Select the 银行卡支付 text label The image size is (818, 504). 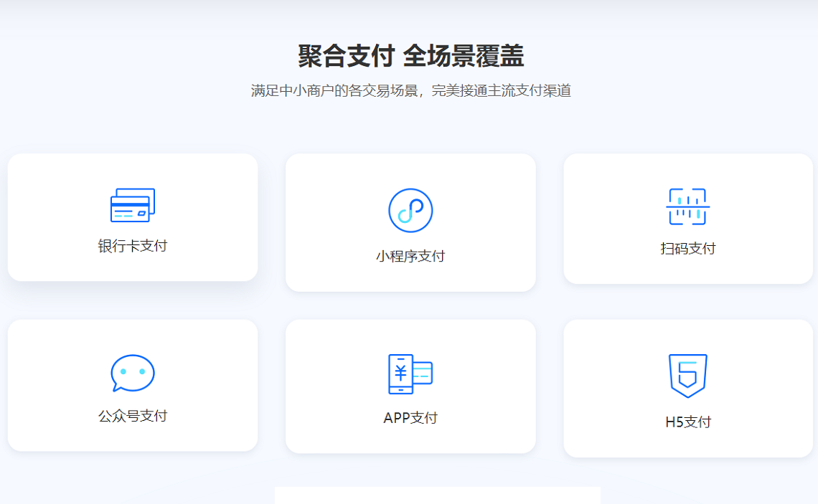click(x=133, y=246)
